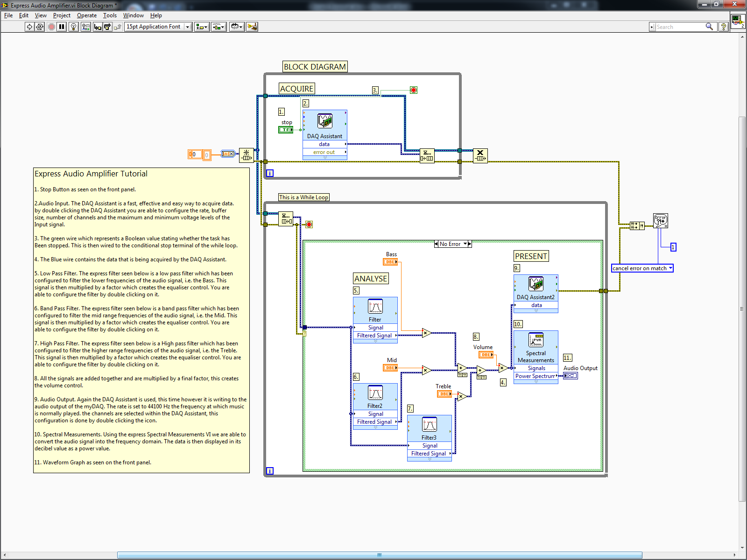
Task: Toggle Highlight Execution light bulb
Action: point(73,27)
